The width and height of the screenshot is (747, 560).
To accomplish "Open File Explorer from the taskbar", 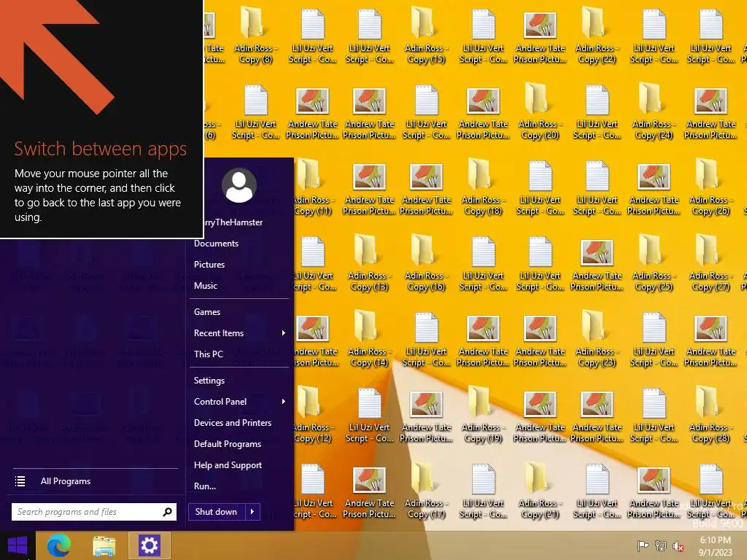I will (x=104, y=546).
